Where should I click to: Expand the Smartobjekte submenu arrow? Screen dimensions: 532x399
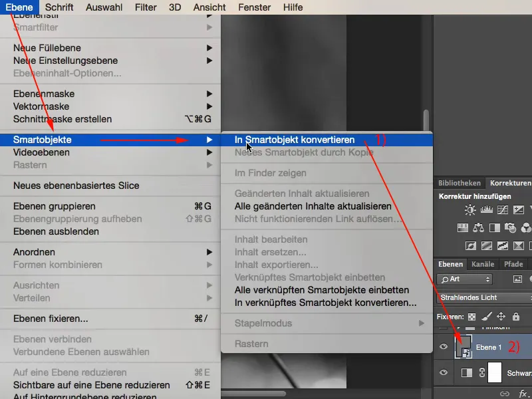(209, 140)
